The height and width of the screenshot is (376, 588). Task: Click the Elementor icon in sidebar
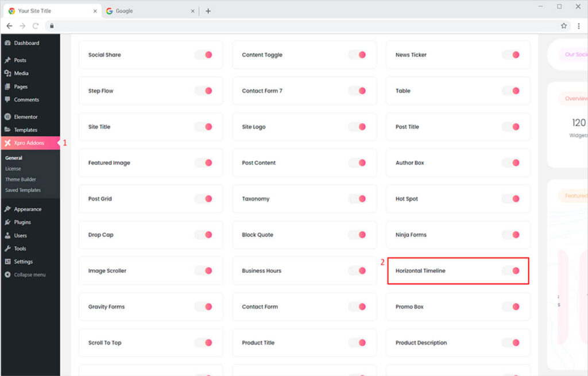pyautogui.click(x=7, y=117)
